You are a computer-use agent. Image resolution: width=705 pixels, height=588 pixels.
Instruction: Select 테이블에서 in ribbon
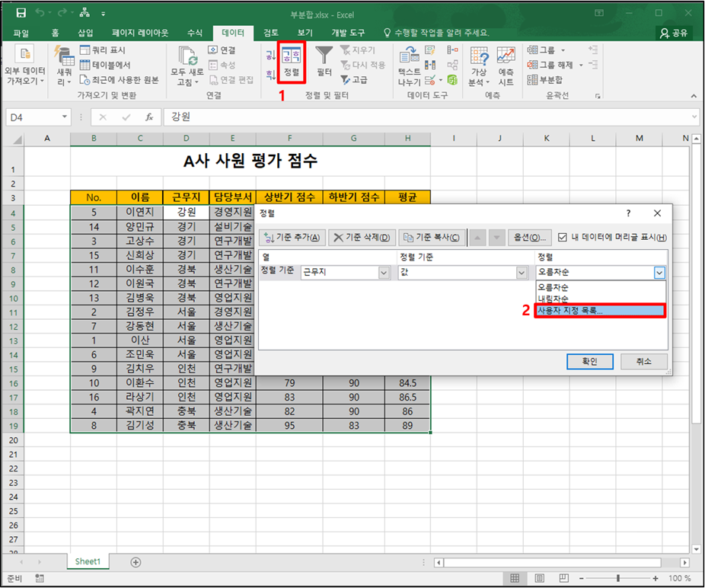[x=105, y=65]
